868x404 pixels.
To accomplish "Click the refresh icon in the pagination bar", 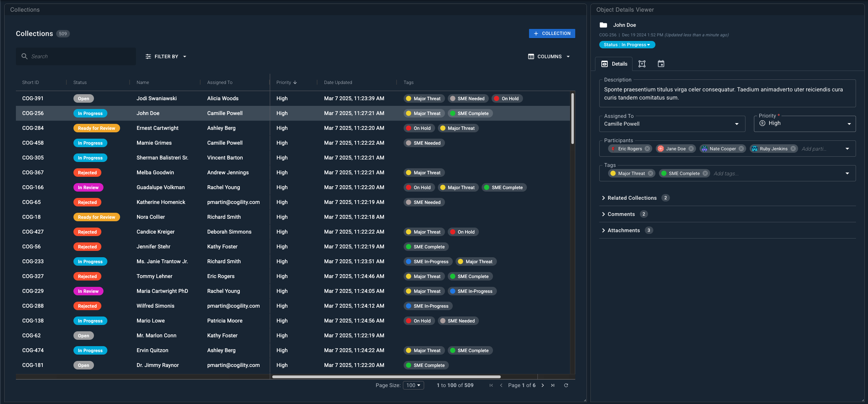I will [x=566, y=385].
